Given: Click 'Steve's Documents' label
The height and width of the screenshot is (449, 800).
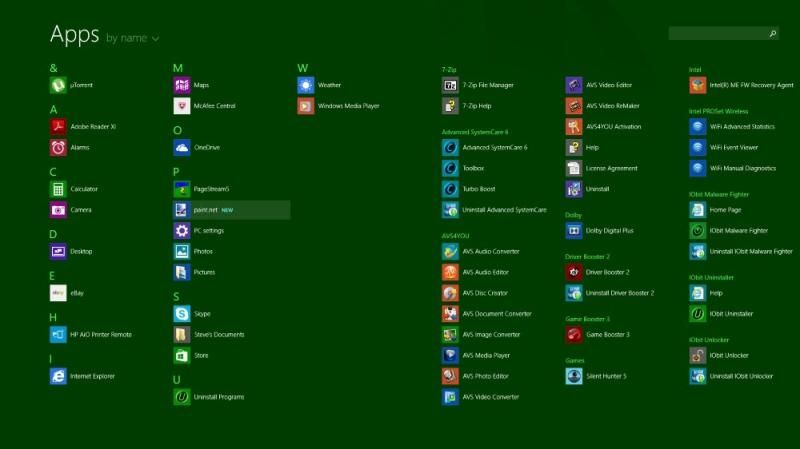Looking at the screenshot, I should 219,334.
